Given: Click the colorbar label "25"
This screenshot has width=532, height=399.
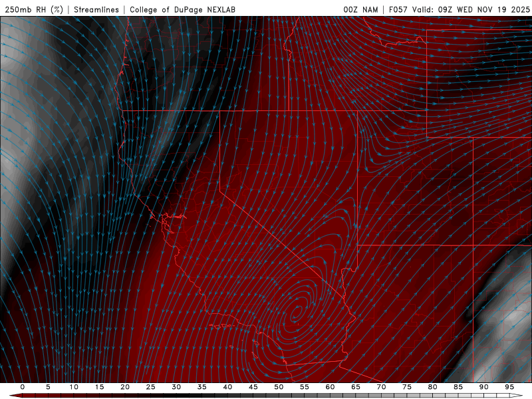Looking at the screenshot, I should [151, 387].
